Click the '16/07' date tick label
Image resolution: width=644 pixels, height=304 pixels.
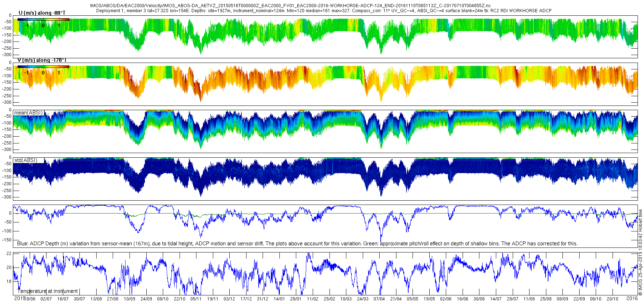[x=63, y=299]
